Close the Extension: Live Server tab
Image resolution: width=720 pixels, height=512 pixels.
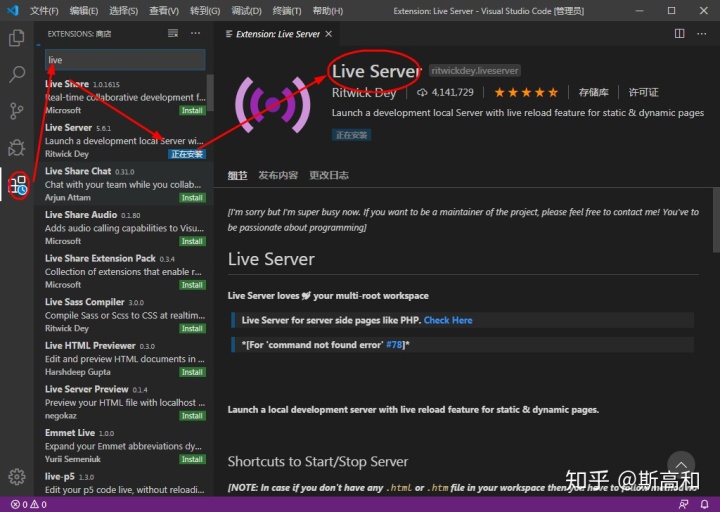click(x=329, y=34)
